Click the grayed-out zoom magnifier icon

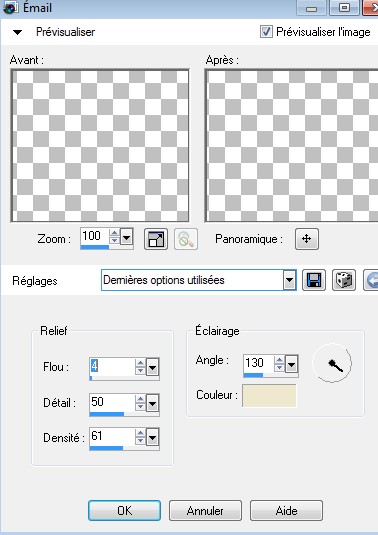[x=186, y=239]
